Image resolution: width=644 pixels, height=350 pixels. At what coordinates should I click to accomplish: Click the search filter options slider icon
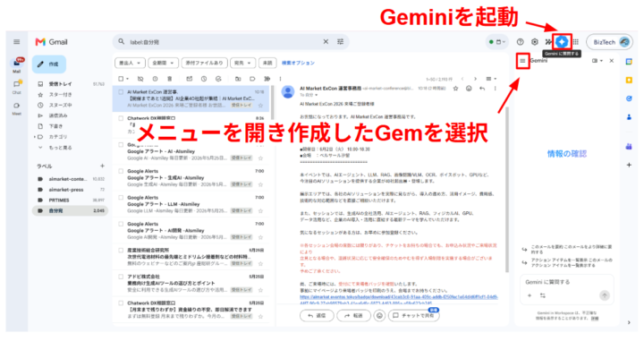point(341,41)
